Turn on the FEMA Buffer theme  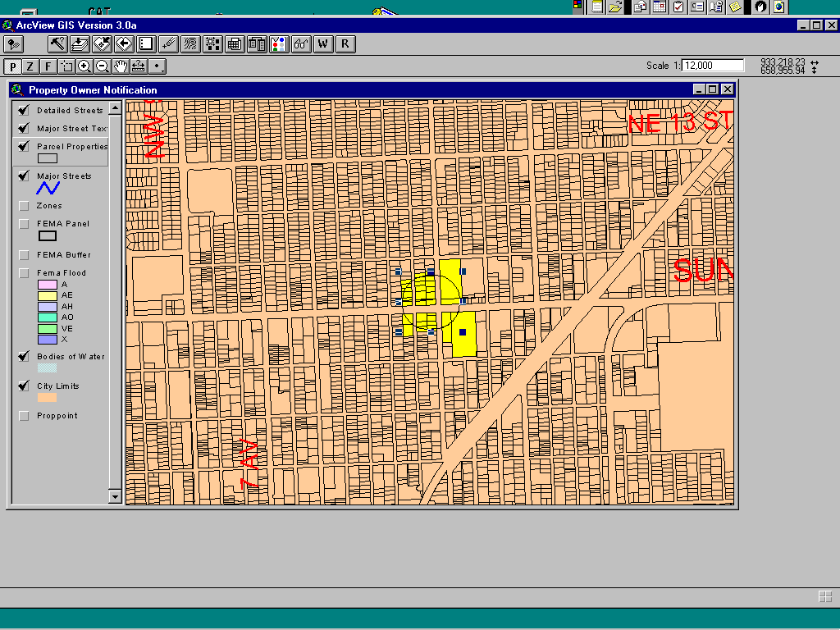pyautogui.click(x=24, y=255)
